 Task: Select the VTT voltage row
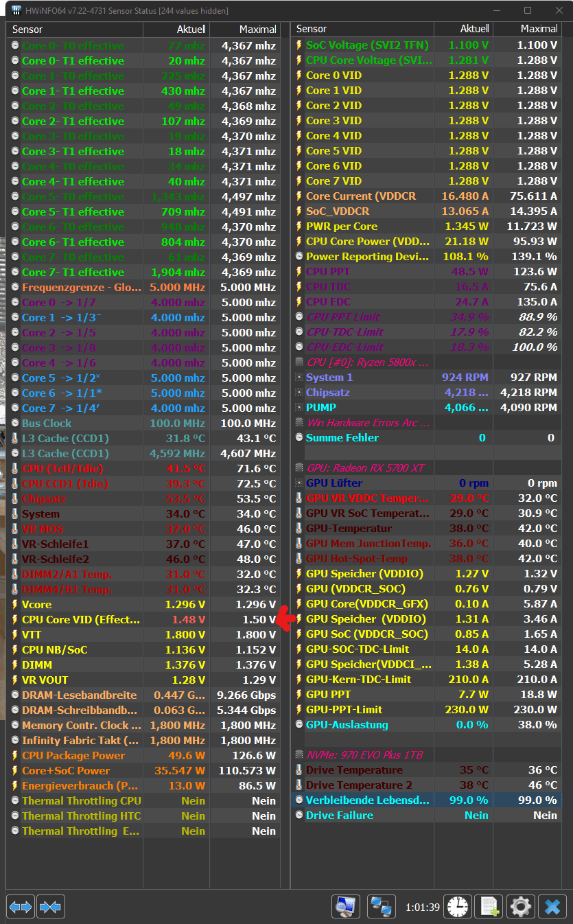[144, 635]
